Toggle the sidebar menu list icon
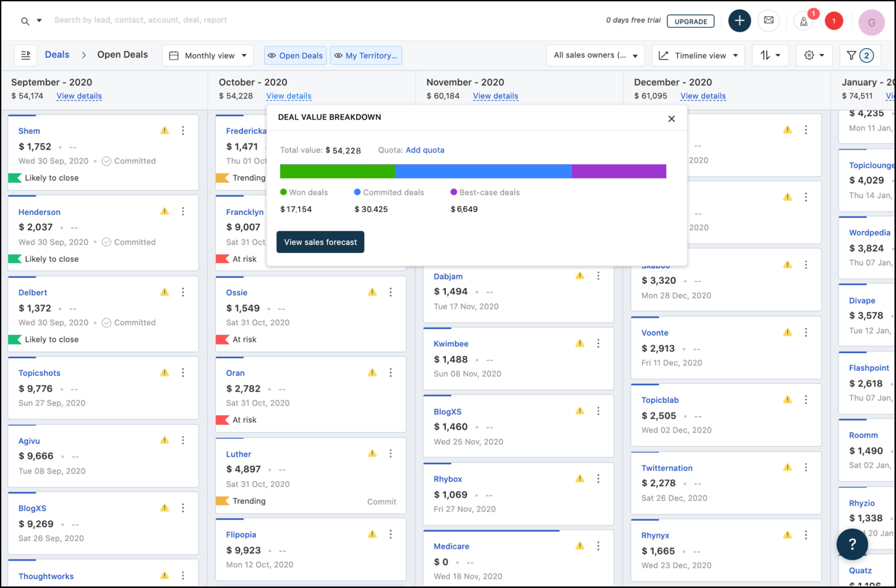 point(26,55)
